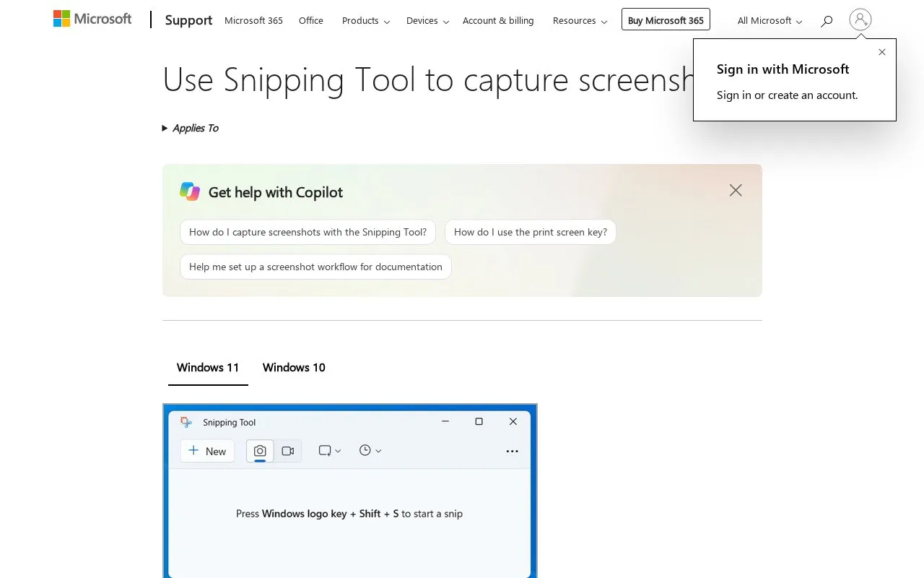Click "Sign in with Microsoft" heading

click(783, 69)
